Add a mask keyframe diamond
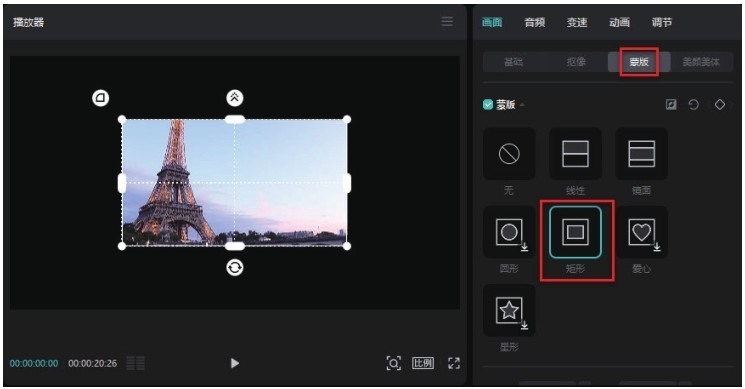The height and width of the screenshot is (389, 745). [x=720, y=104]
